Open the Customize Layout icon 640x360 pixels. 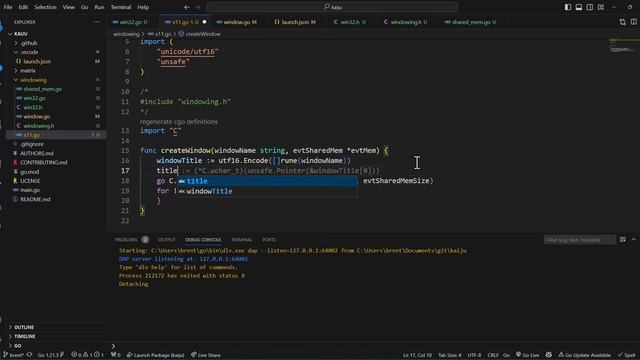(601, 7)
